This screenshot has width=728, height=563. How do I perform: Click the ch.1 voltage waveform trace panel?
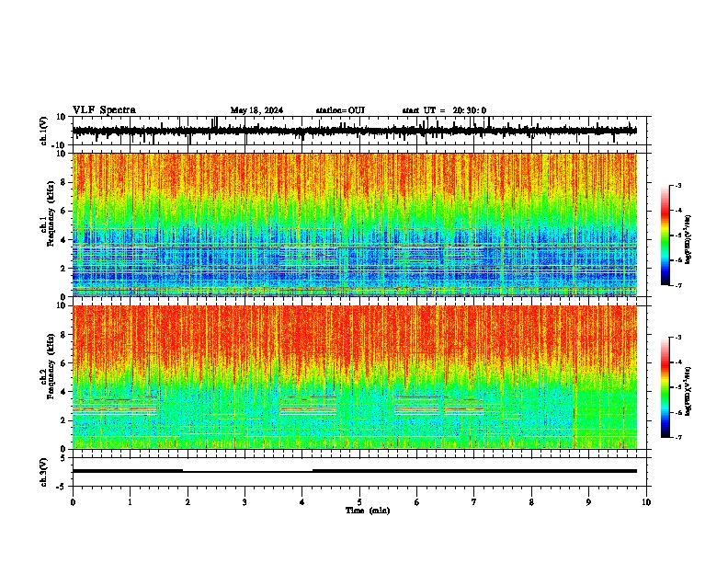(359, 131)
